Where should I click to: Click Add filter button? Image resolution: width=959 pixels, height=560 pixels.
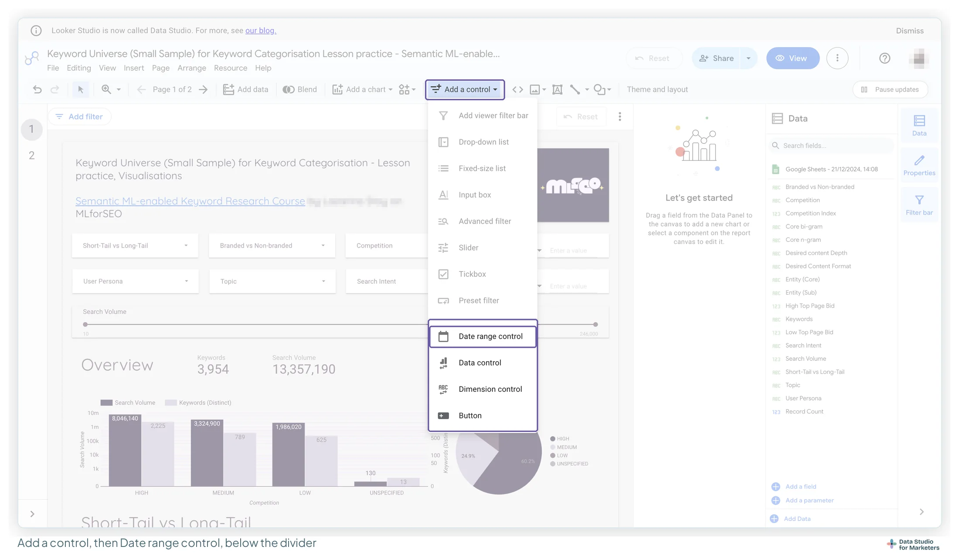(79, 116)
